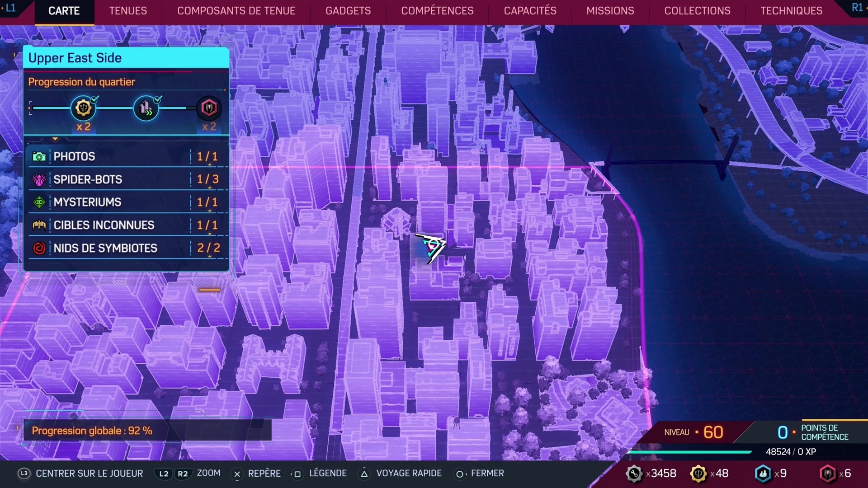Select the GADGETS menu tab
The width and height of the screenshot is (868, 488).
click(348, 11)
